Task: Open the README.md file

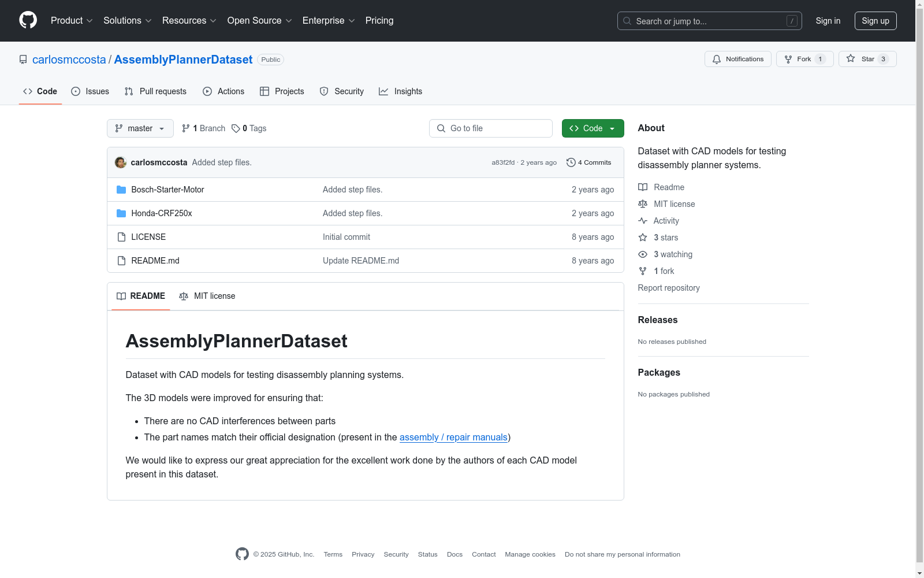Action: 155,261
